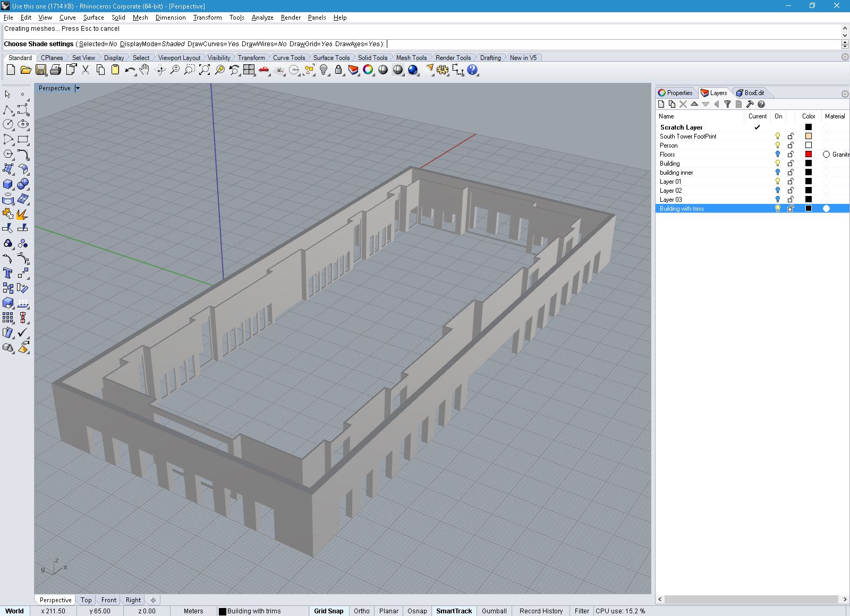Click the light bulb Hide objects icon

click(323, 70)
